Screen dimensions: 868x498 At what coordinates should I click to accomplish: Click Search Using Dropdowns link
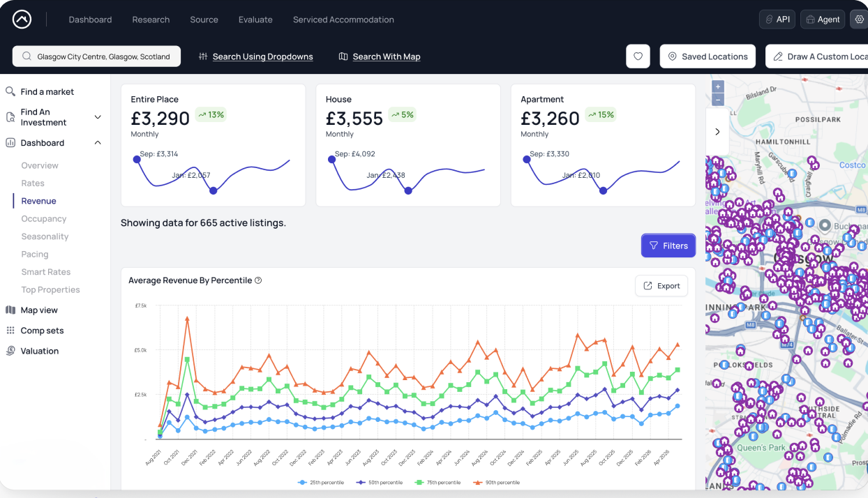[255, 56]
